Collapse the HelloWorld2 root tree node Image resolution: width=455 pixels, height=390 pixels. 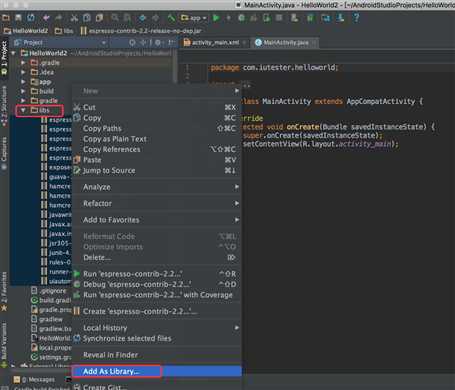pyautogui.click(x=13, y=53)
